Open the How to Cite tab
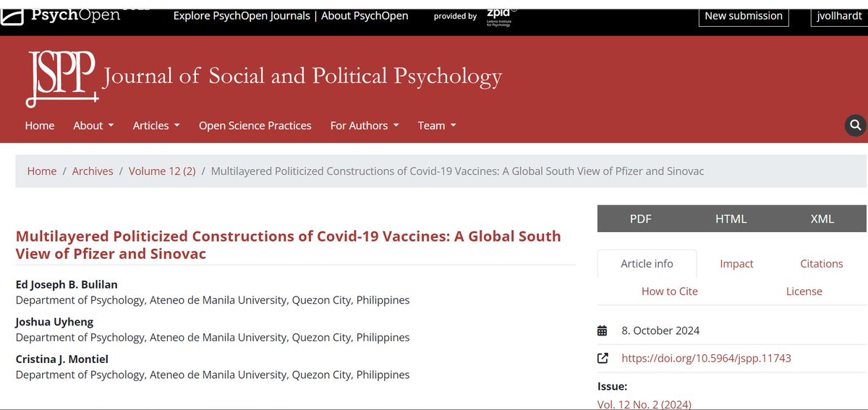This screenshot has height=410, width=868. click(670, 291)
